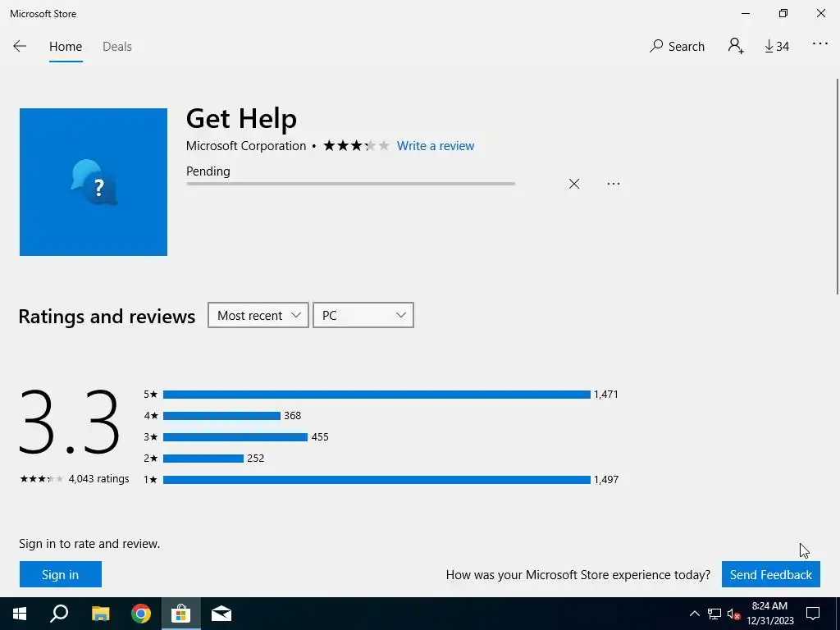Viewport: 840px width, 630px height.
Task: Open downloads queue showing 34
Action: pyautogui.click(x=777, y=47)
